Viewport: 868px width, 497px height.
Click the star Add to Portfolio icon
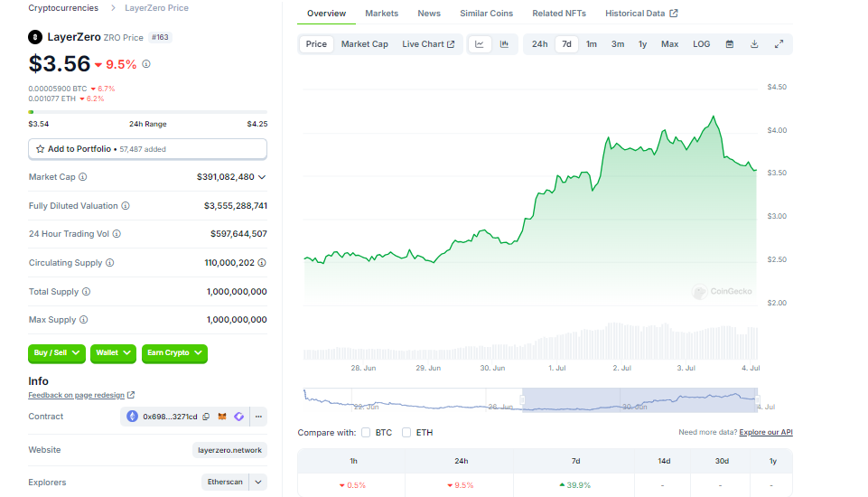pos(40,149)
